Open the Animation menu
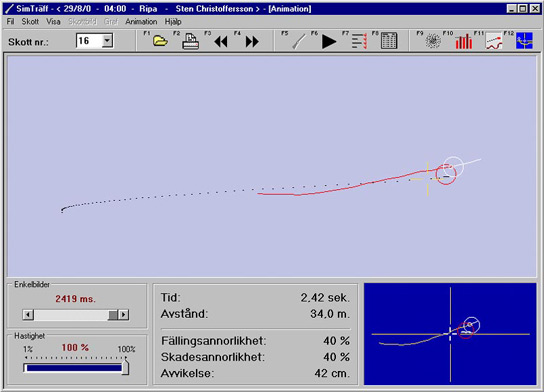The height and width of the screenshot is (392, 544). 141,22
